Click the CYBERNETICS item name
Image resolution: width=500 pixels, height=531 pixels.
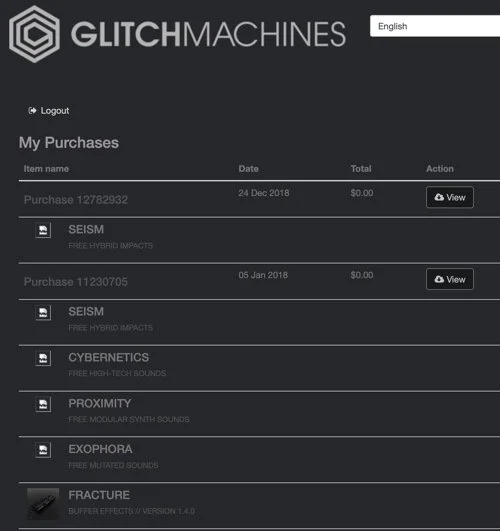[109, 358]
